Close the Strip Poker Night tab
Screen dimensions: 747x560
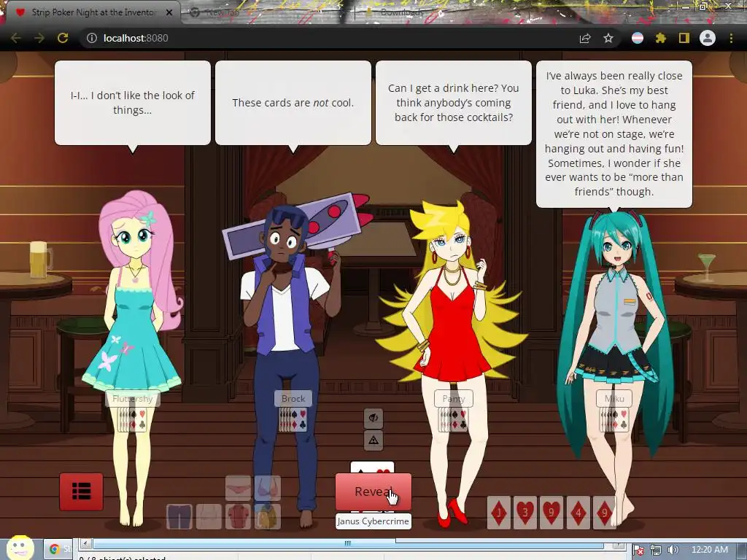[169, 12]
